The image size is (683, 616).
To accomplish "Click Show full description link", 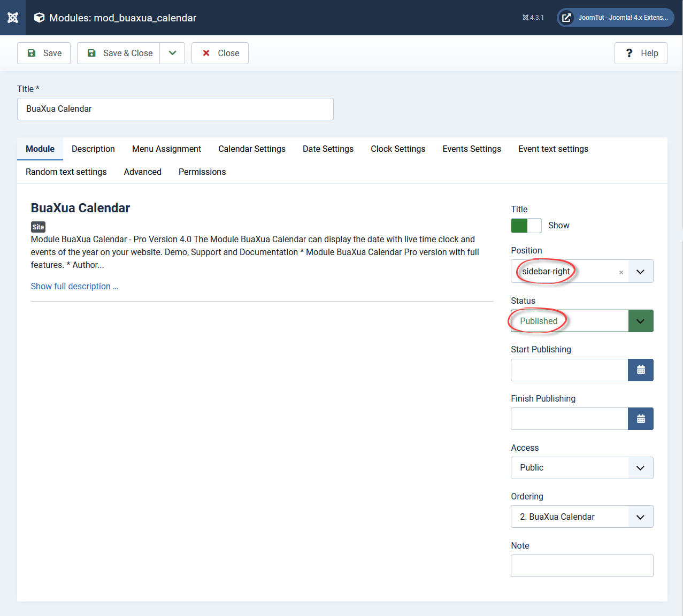I will tap(74, 286).
